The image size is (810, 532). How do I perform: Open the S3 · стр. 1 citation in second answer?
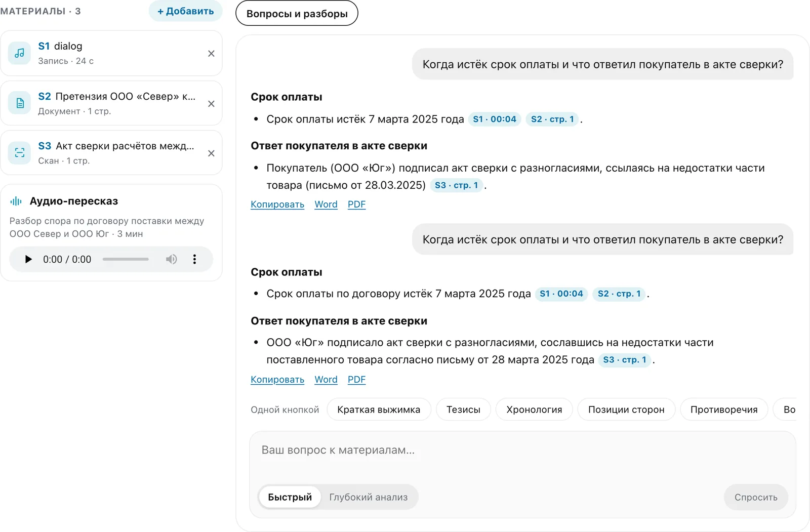(624, 360)
